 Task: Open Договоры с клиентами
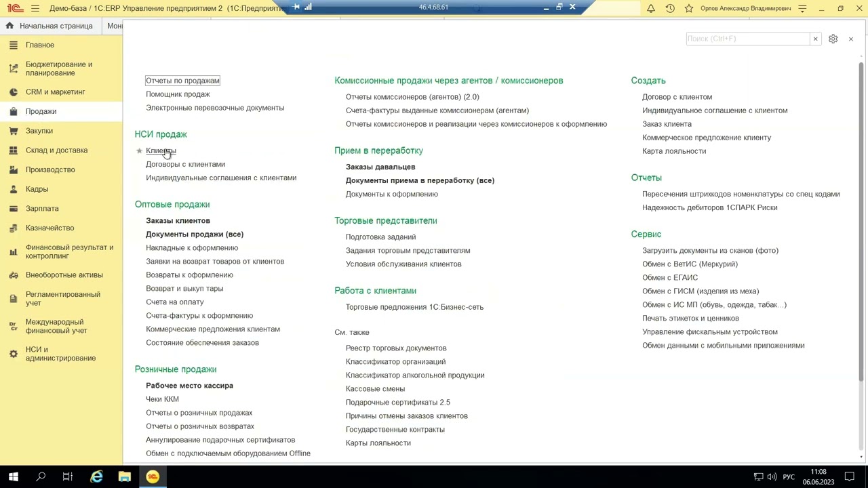click(x=185, y=164)
